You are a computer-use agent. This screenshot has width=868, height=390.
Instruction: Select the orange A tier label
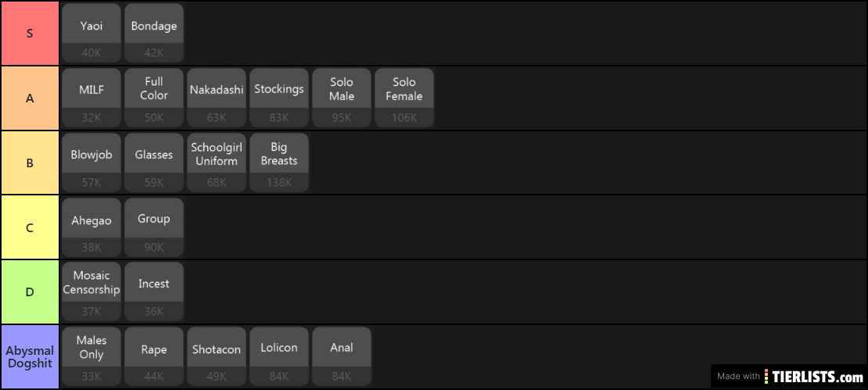30,98
